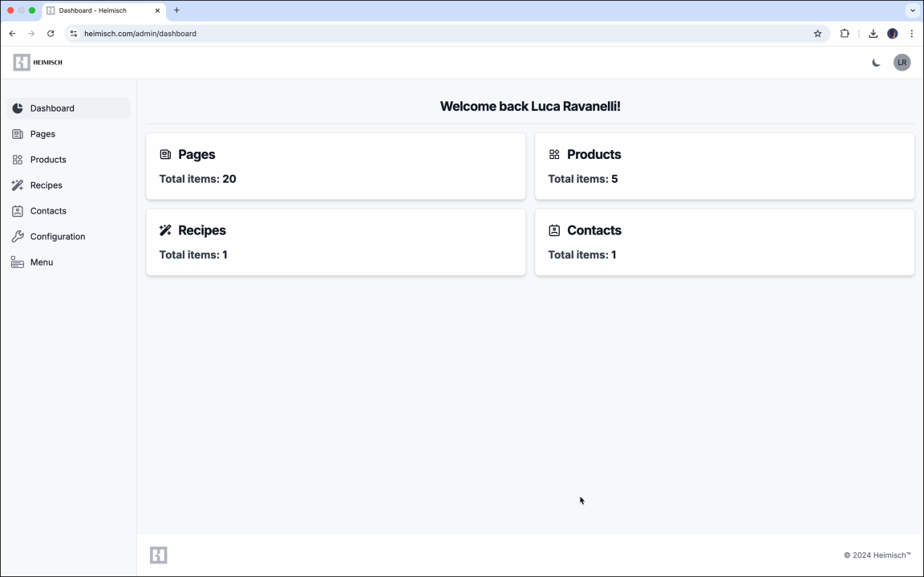Click the Configuration wrench icon

point(18,237)
